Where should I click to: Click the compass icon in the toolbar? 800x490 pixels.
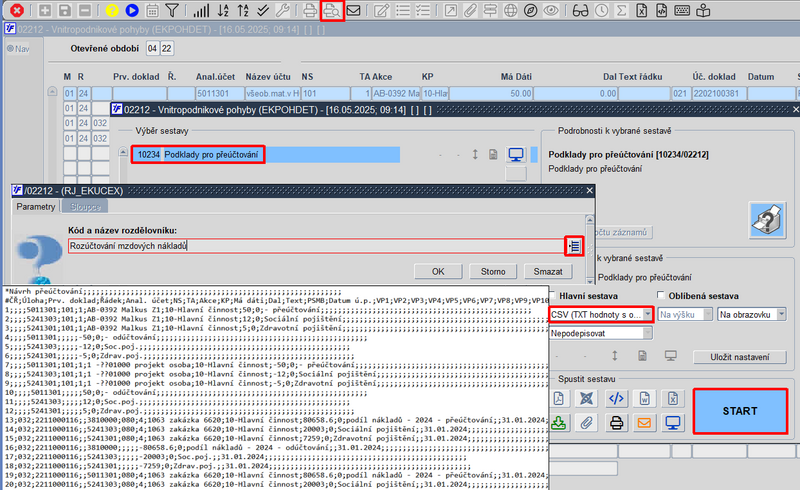point(531,10)
